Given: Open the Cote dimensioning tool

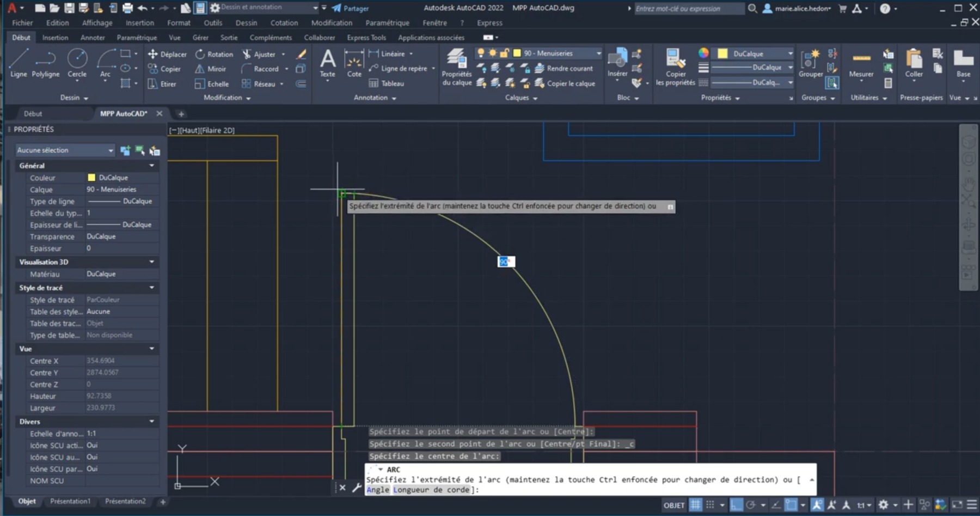Looking at the screenshot, I should (354, 65).
